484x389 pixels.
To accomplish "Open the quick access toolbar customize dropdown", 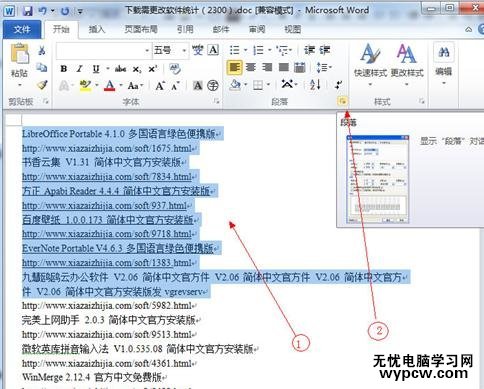I will pos(80,12).
